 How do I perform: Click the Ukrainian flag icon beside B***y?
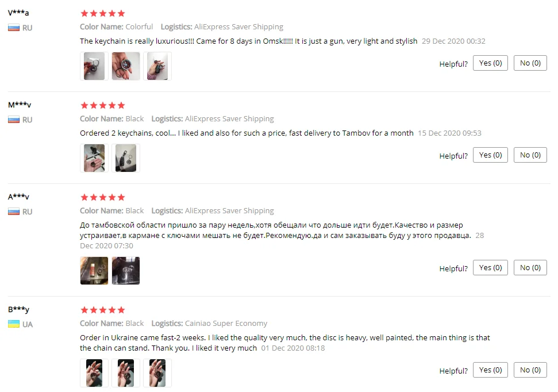(14, 324)
